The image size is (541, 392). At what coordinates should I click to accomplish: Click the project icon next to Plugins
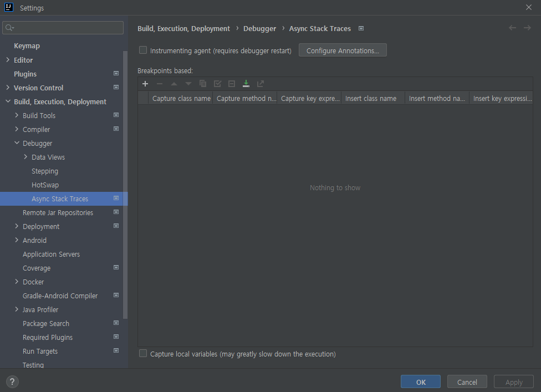tap(116, 74)
